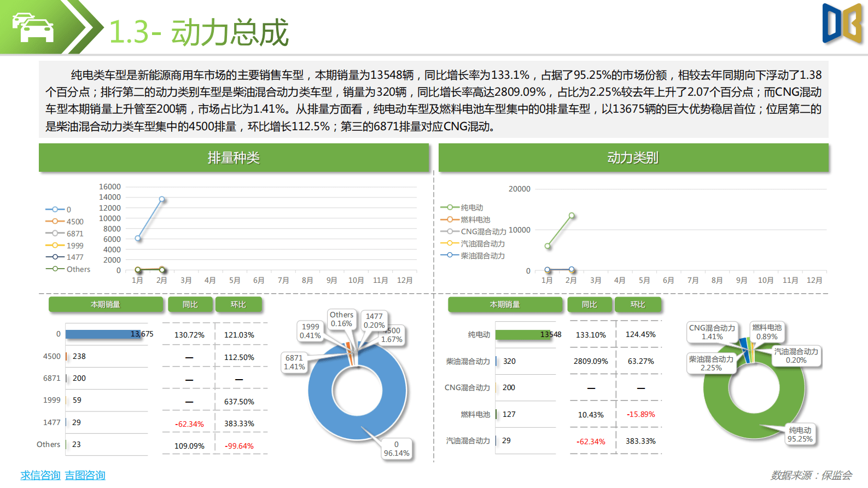Click the title 1.3- 动力总成
868x488 pixels.
click(199, 32)
